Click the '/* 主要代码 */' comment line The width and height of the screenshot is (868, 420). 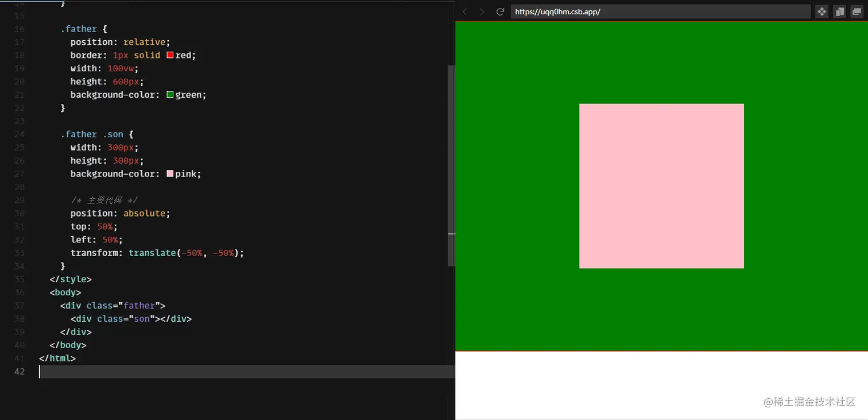pos(104,200)
